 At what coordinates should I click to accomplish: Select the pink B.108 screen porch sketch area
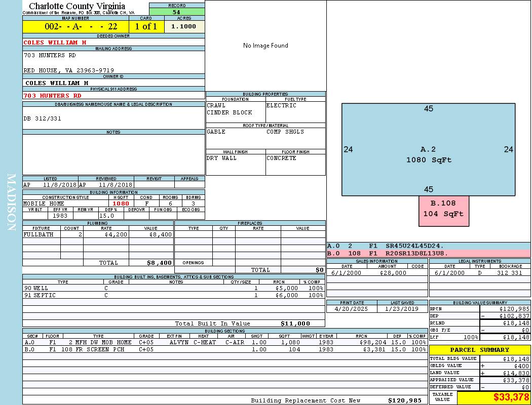pos(443,209)
